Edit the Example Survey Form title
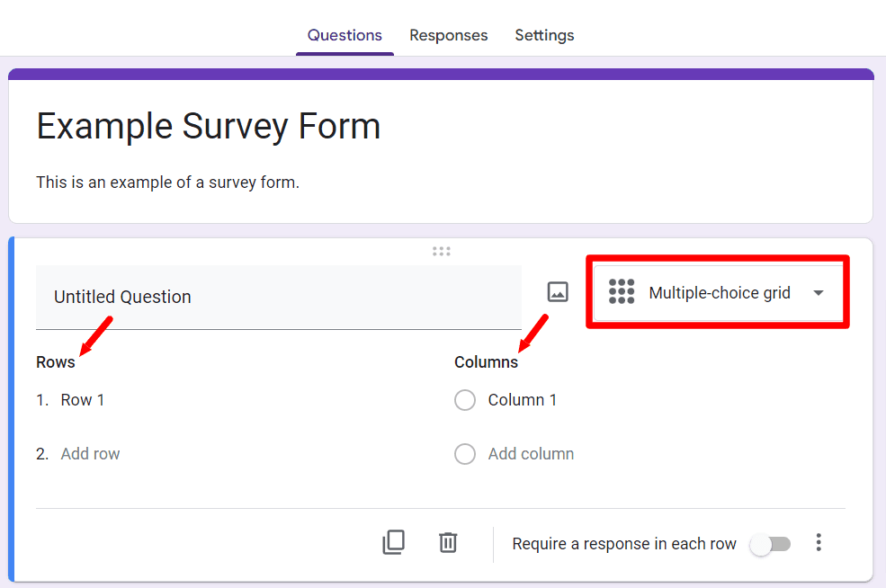Image resolution: width=886 pixels, height=588 pixels. pyautogui.click(x=209, y=126)
